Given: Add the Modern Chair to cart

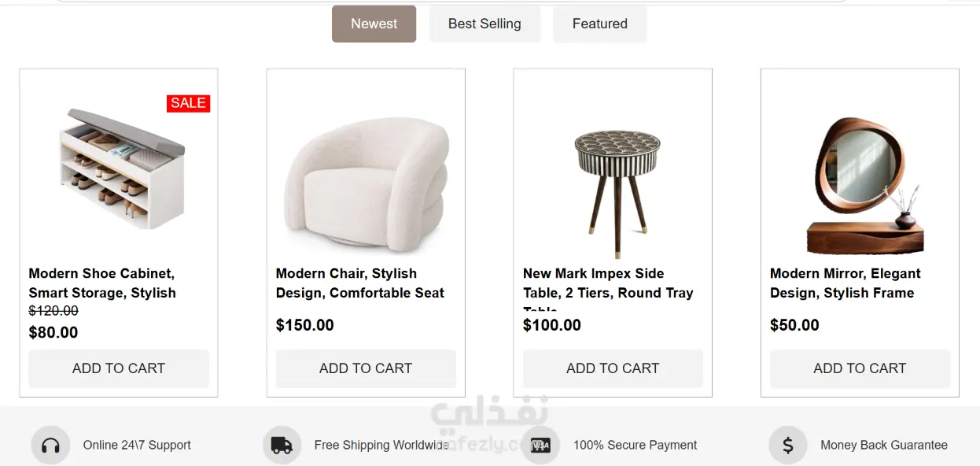Looking at the screenshot, I should 366,368.
